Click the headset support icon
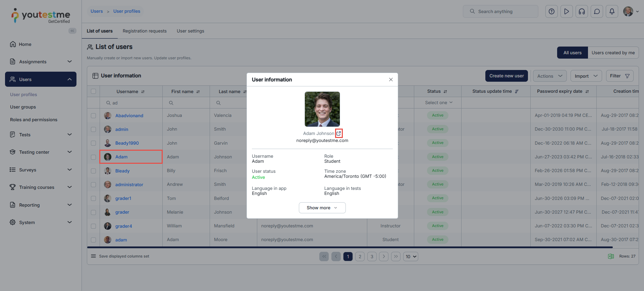This screenshot has width=644, height=291. [x=582, y=11]
